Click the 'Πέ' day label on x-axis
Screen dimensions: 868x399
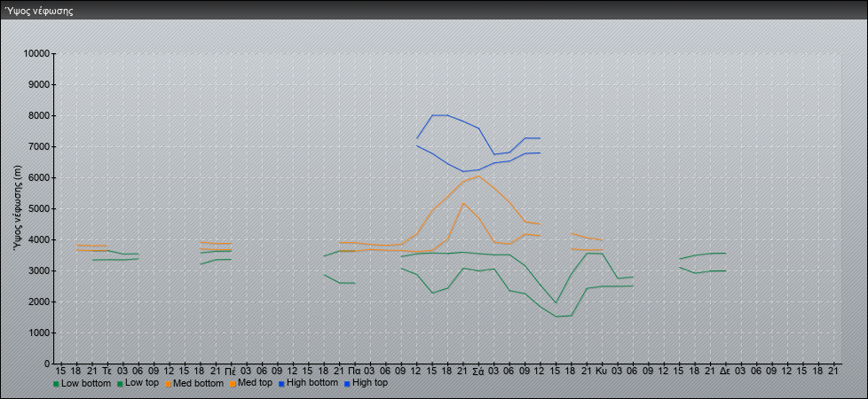point(232,371)
